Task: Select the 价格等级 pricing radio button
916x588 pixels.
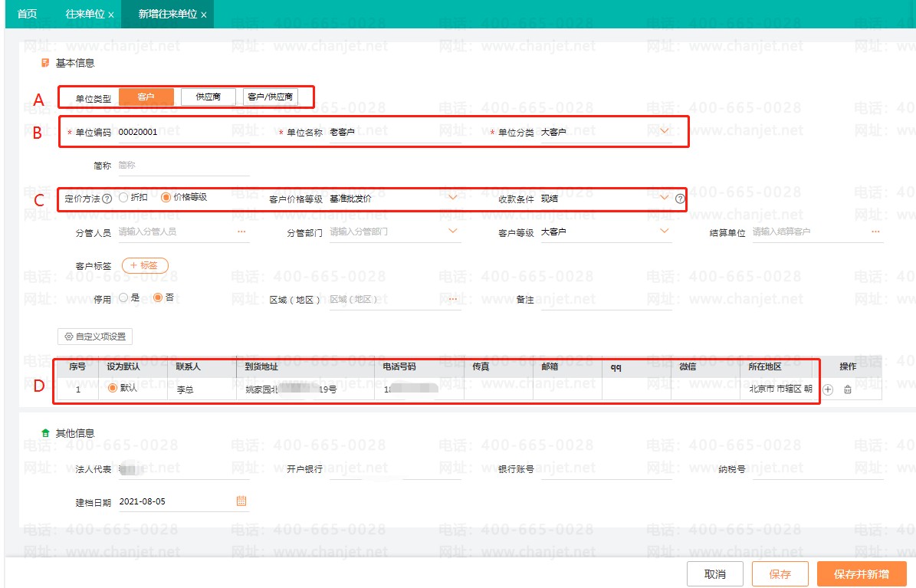Action: tap(166, 198)
